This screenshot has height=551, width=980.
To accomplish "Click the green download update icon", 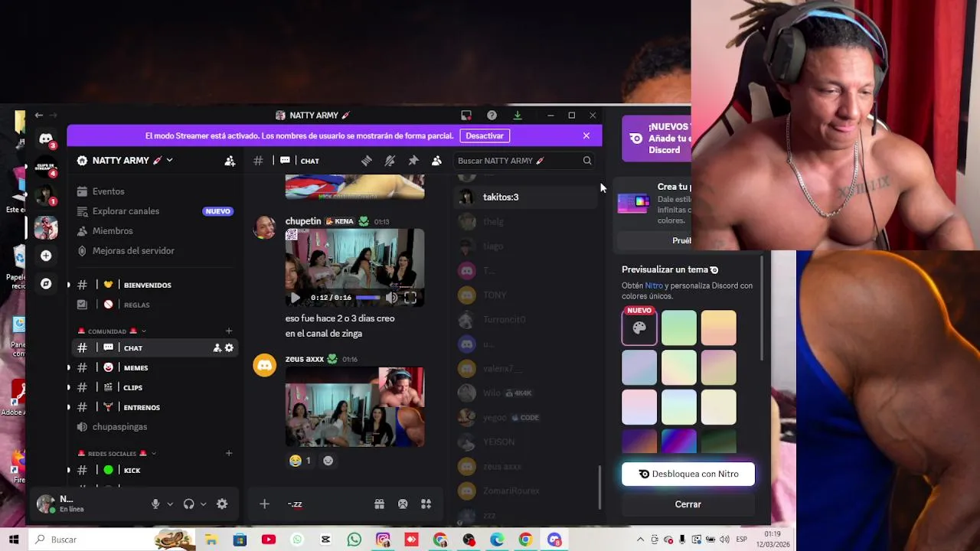I will (518, 116).
